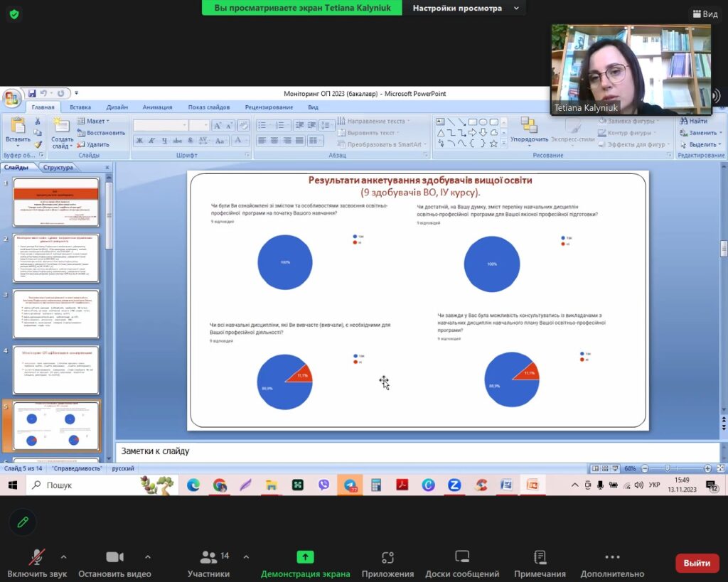Click the Microsoft Office round button
The height and width of the screenshot is (582, 728).
(11, 98)
